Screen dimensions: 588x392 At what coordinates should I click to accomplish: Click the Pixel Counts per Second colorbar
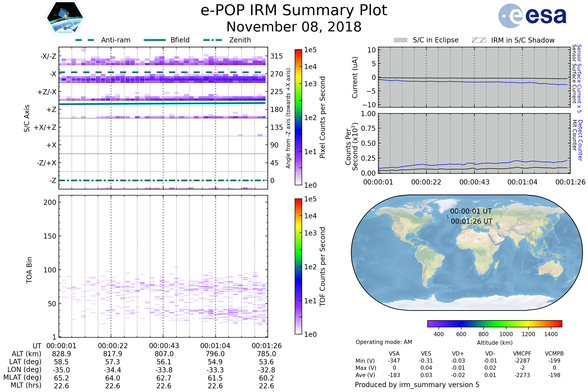(298, 117)
